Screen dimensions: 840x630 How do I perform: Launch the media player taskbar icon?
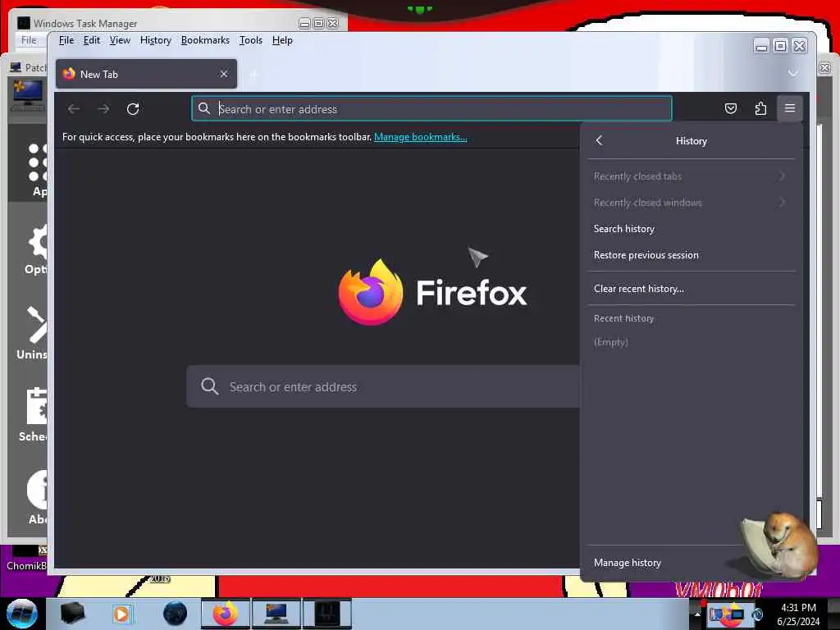pos(121,614)
